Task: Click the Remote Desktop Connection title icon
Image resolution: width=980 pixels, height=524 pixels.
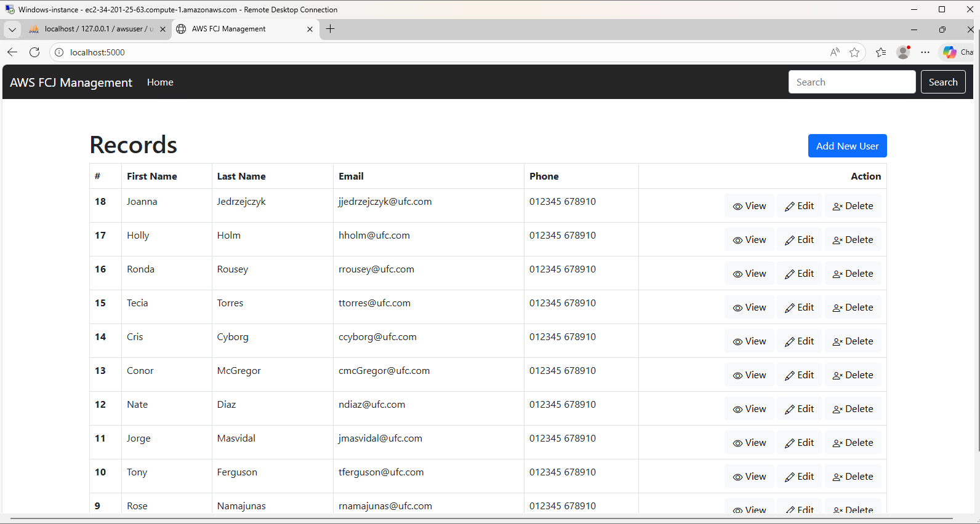Action: pyautogui.click(x=10, y=9)
